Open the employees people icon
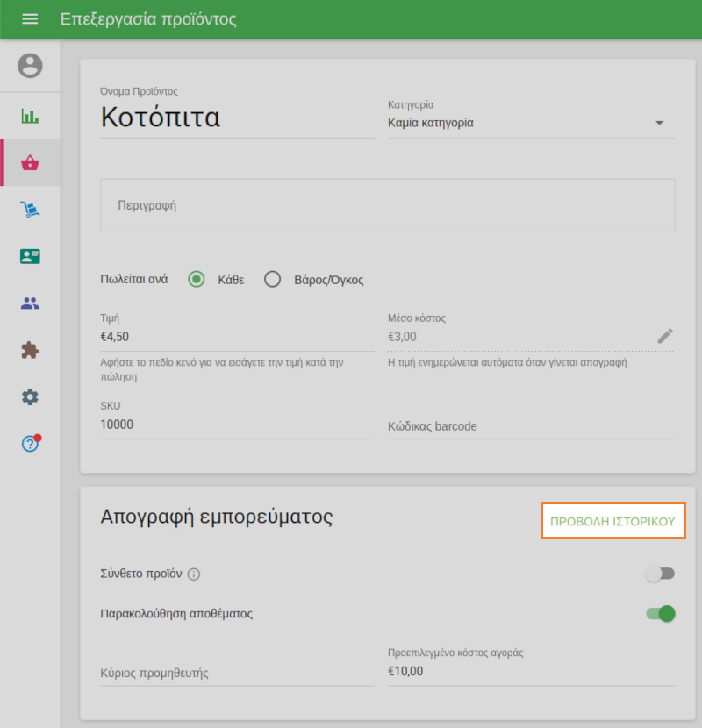The image size is (702, 728). coord(30,303)
